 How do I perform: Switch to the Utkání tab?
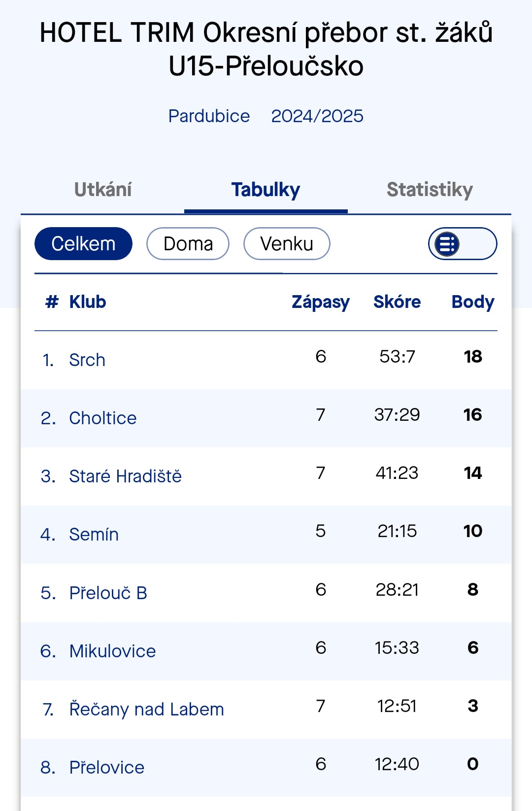tap(102, 190)
